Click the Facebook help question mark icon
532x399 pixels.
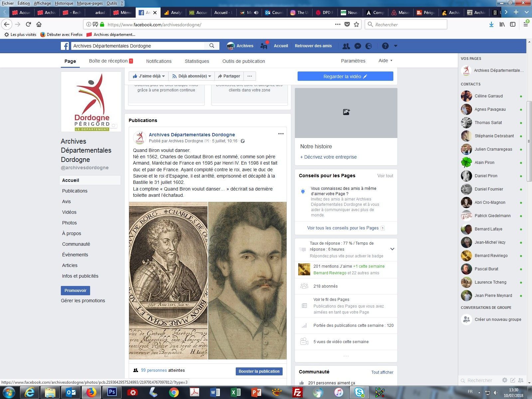(x=385, y=46)
